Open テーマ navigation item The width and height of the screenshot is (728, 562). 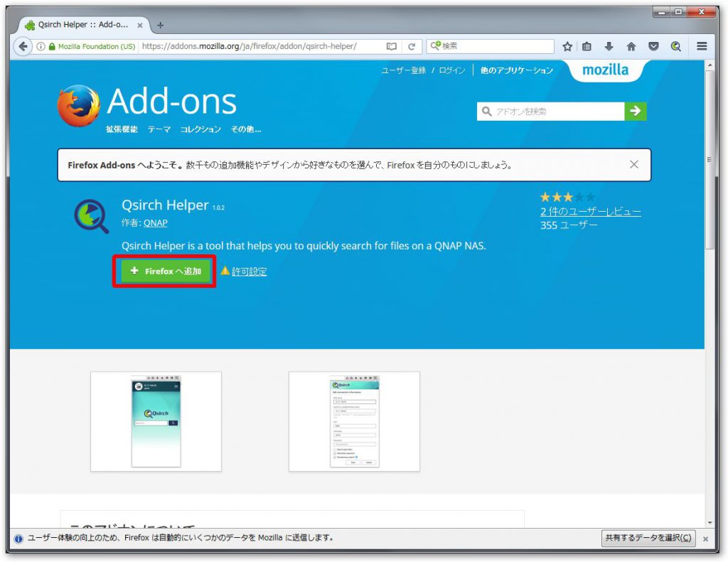point(159,129)
